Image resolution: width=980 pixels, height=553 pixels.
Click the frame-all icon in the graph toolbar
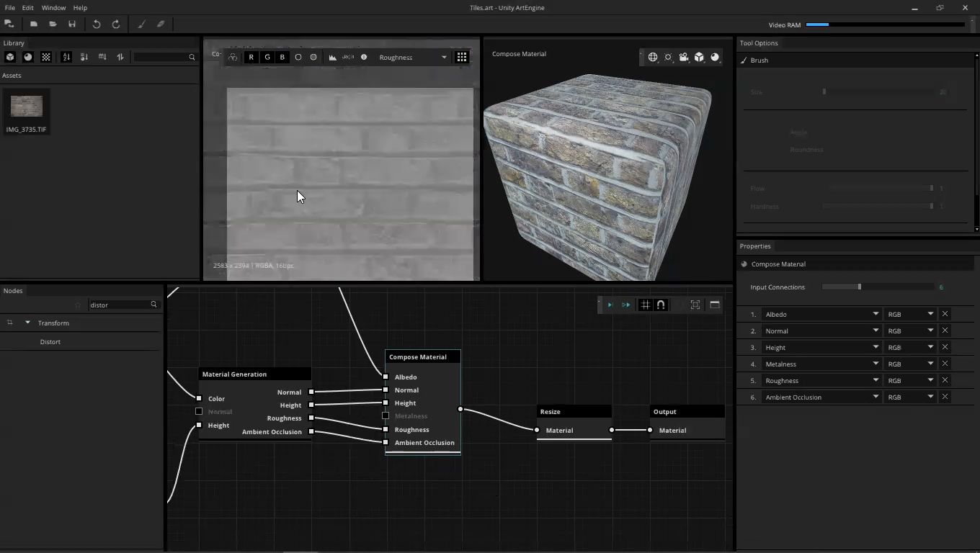695,305
